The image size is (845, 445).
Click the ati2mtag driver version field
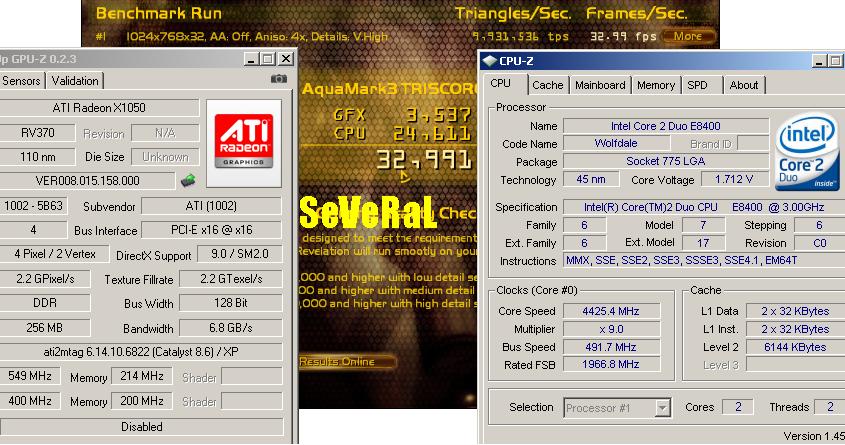(x=141, y=352)
